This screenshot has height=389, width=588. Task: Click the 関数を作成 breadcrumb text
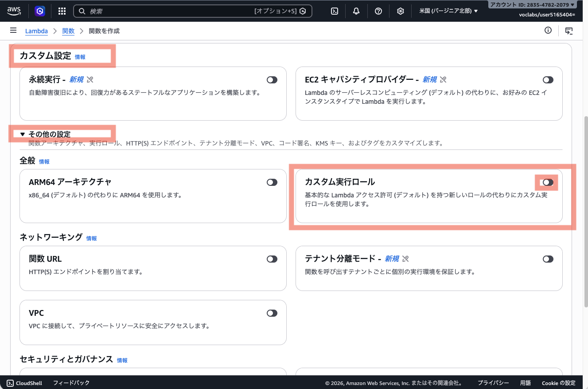pos(104,31)
